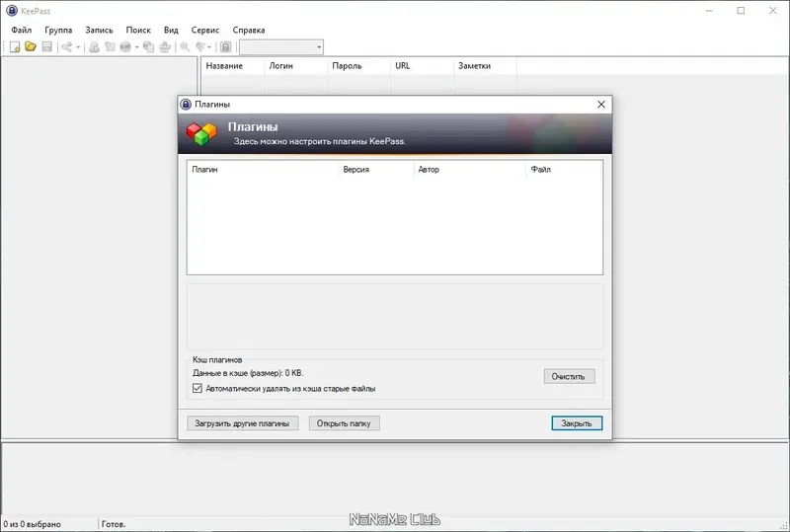Click the URL column header in main window
Screen dimensions: 790x532
422,66
